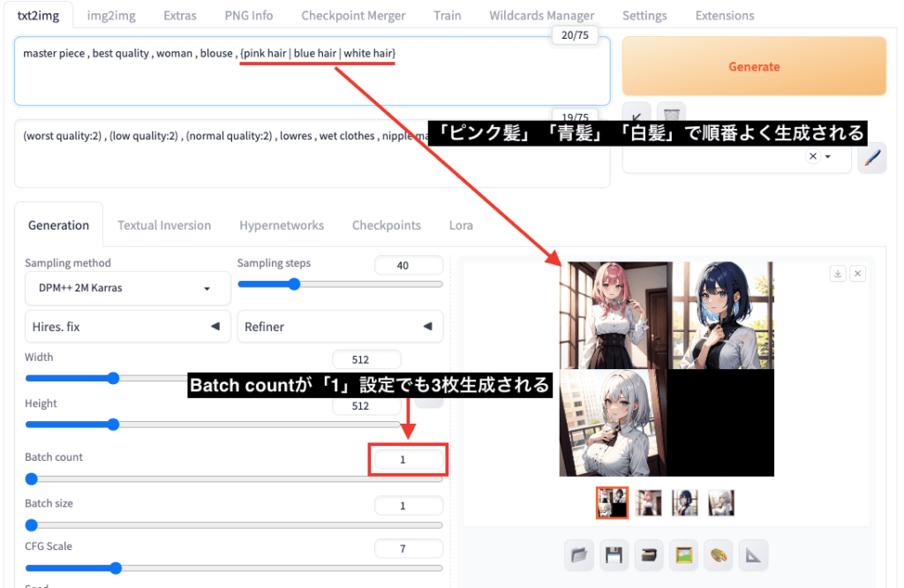Open the Wildcards Manager tab
This screenshot has height=588, width=904.
(x=541, y=16)
